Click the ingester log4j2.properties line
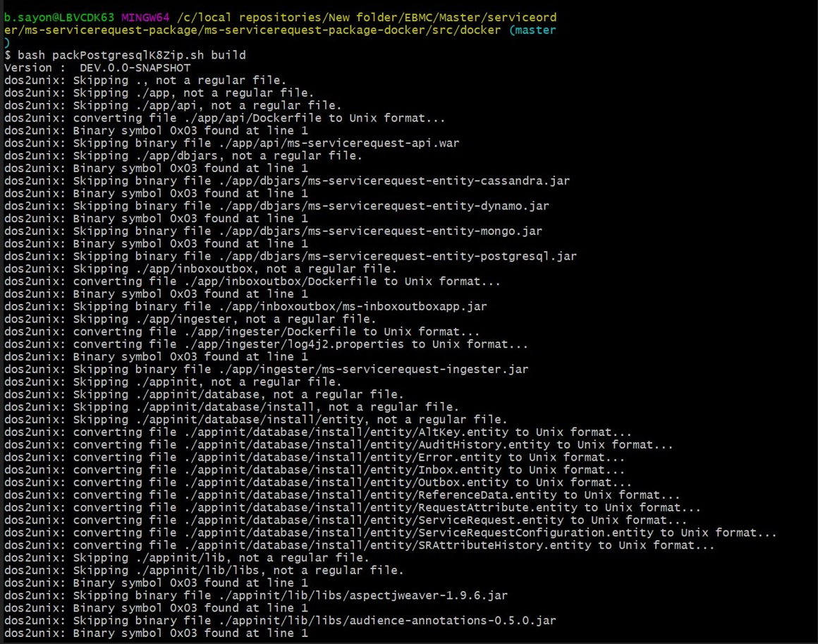 [266, 344]
